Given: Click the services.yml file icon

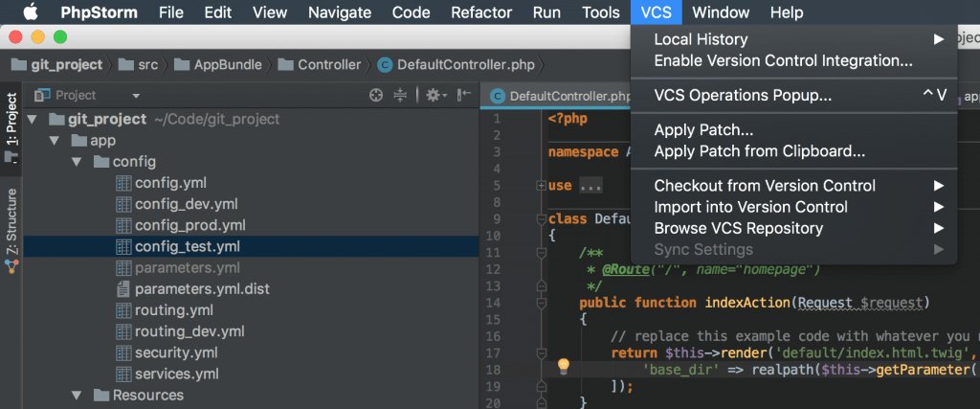Looking at the screenshot, I should point(123,374).
